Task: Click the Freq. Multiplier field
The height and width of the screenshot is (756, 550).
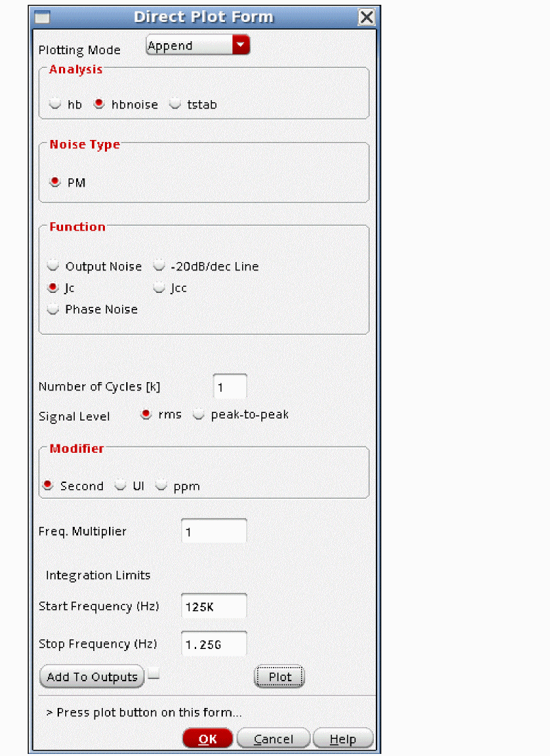Action: click(214, 531)
